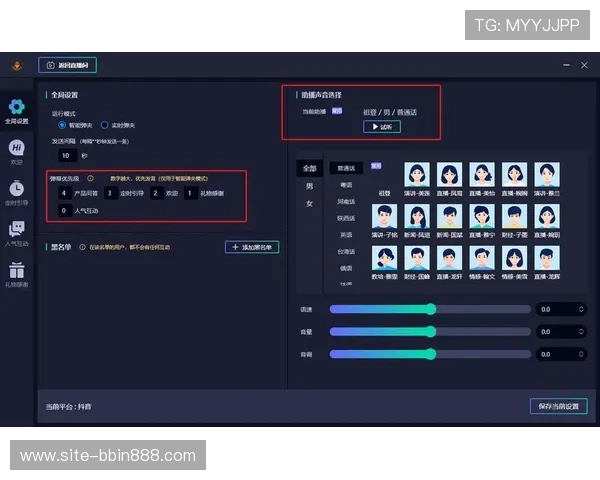Select the 演讲-美医 voice avatar
Image resolution: width=600 pixels, height=480 pixels.
417,175
